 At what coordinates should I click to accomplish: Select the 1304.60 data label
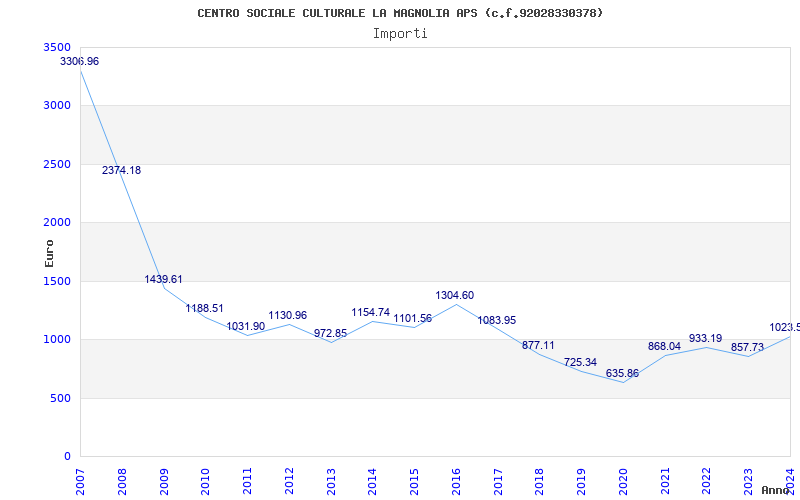(x=455, y=295)
